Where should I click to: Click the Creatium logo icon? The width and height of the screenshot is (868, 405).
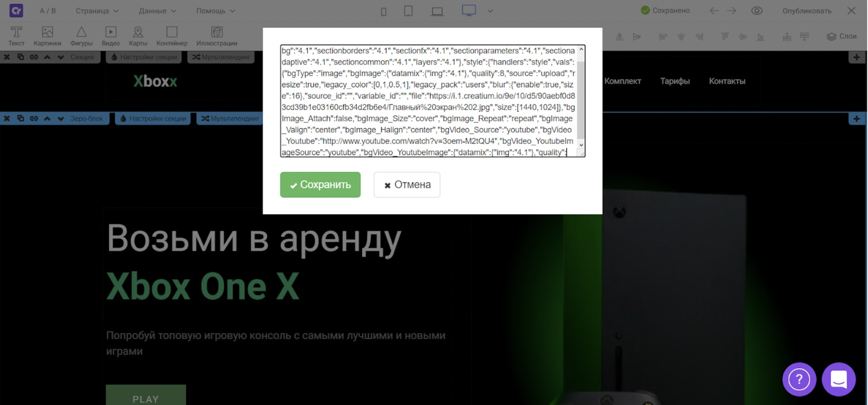pyautogui.click(x=16, y=10)
